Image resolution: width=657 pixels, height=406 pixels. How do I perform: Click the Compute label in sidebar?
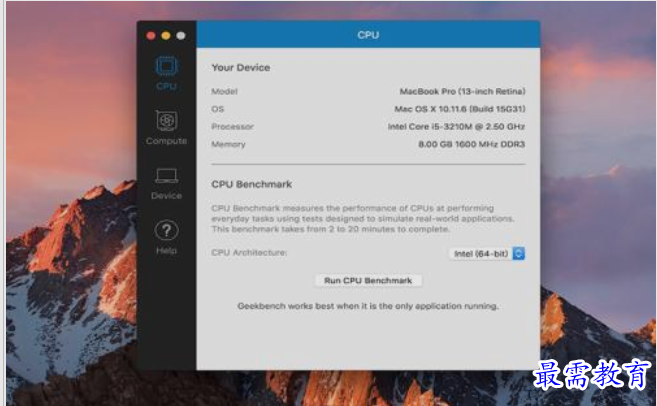[x=166, y=141]
